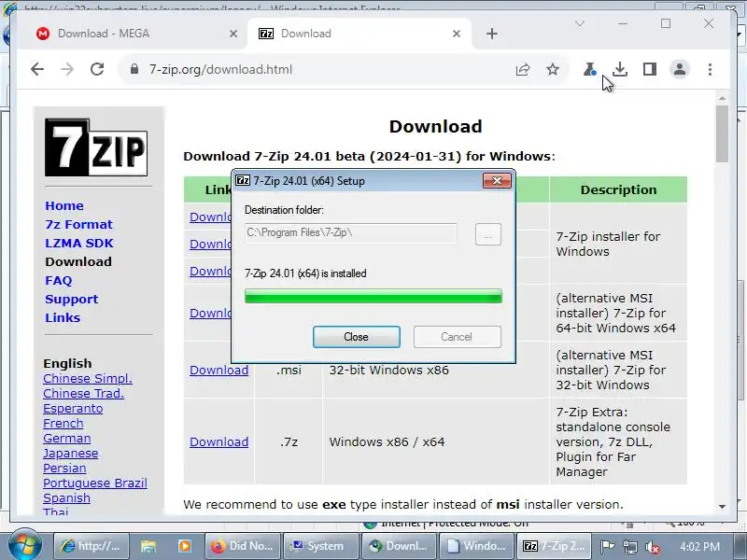Switch language to Chinese Trad.
Screen dimensions: 747x560
(x=83, y=393)
